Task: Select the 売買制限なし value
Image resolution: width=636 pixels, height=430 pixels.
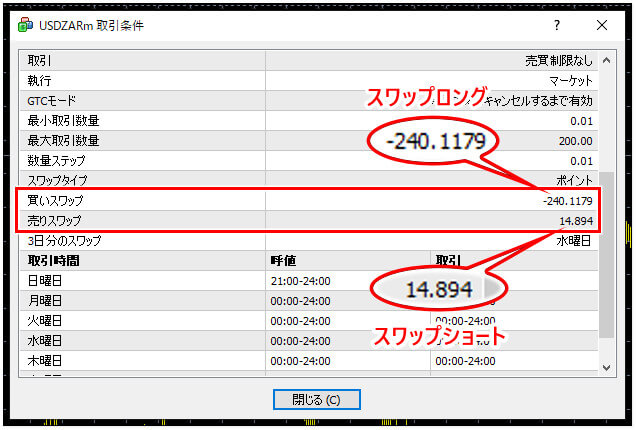Action: pos(559,61)
